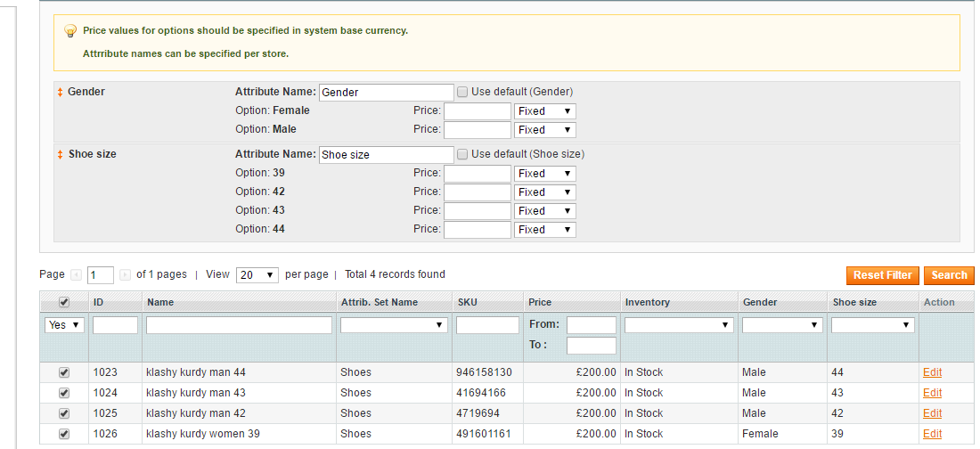Click the Gender attribute drag-sort arrows icon
The image size is (980, 449).
tap(61, 92)
